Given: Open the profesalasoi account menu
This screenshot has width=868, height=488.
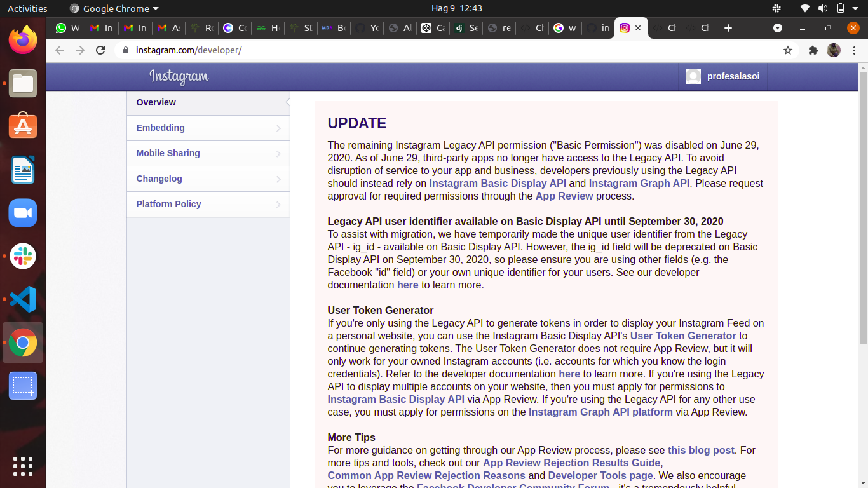Looking at the screenshot, I should click(x=723, y=76).
